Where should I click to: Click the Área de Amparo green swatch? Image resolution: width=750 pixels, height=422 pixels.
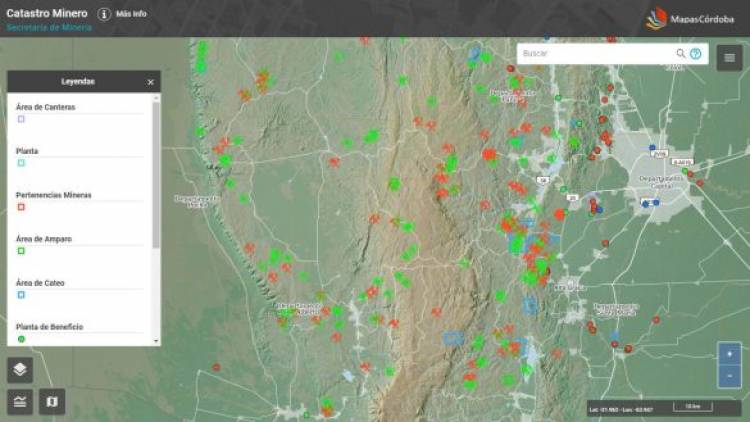tap(21, 251)
